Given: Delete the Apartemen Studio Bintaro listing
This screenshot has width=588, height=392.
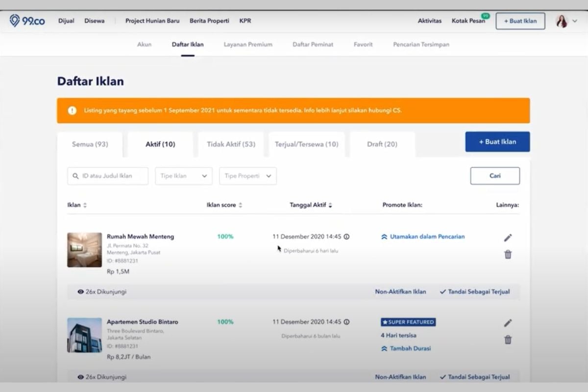Looking at the screenshot, I should [x=508, y=340].
